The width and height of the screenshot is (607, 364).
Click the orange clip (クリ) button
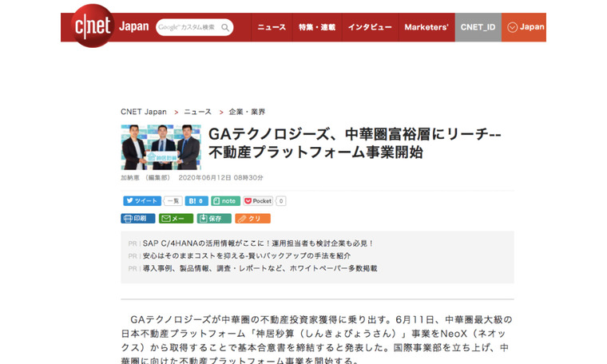click(x=252, y=218)
